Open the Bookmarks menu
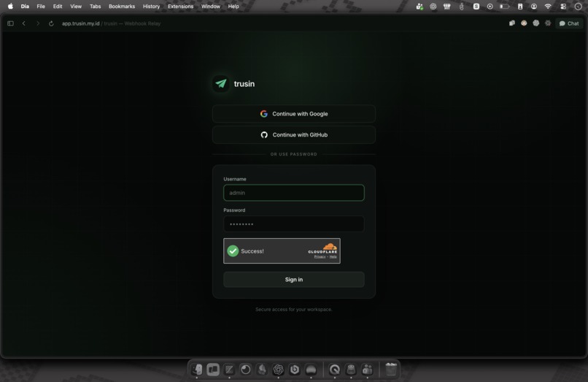The image size is (588, 382). [x=122, y=7]
